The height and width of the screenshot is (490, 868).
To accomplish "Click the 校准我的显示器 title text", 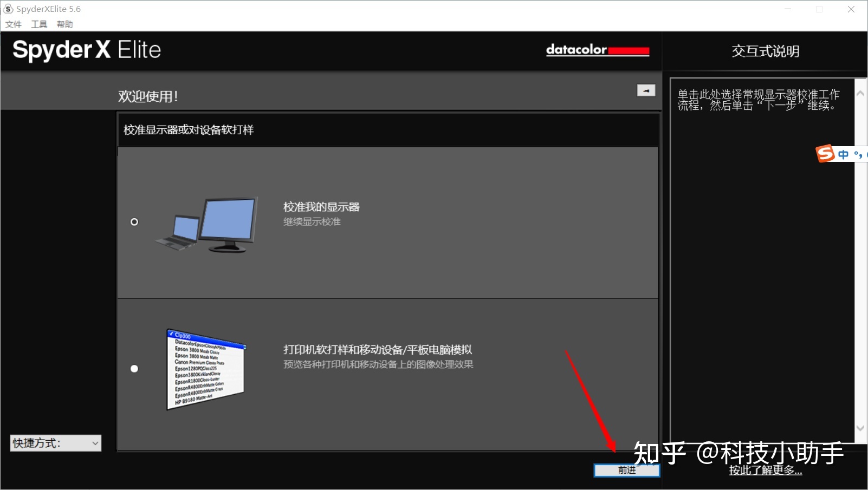I will pos(321,207).
